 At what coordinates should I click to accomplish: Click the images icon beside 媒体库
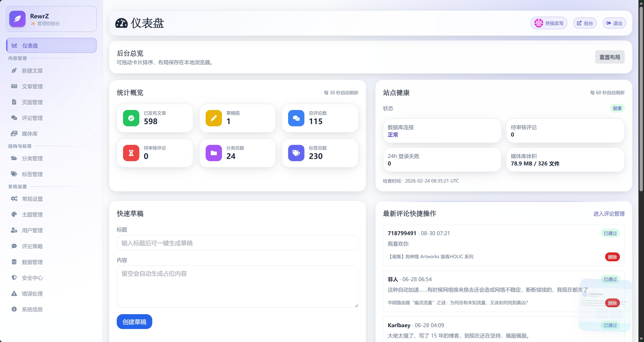point(14,134)
